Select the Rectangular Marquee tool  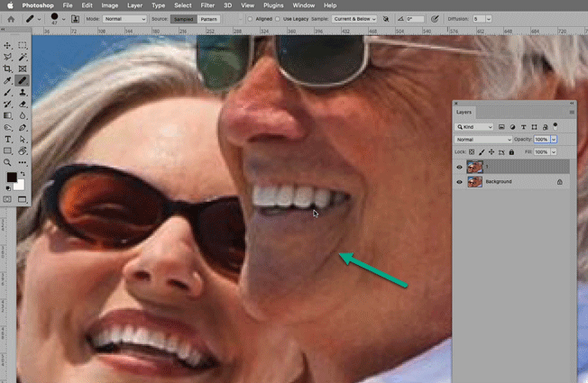[x=23, y=45]
